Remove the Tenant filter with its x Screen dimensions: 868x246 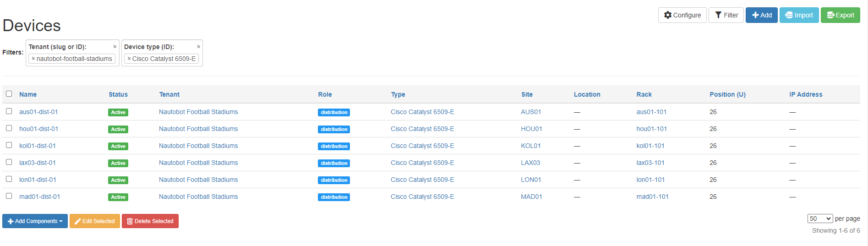[x=115, y=47]
